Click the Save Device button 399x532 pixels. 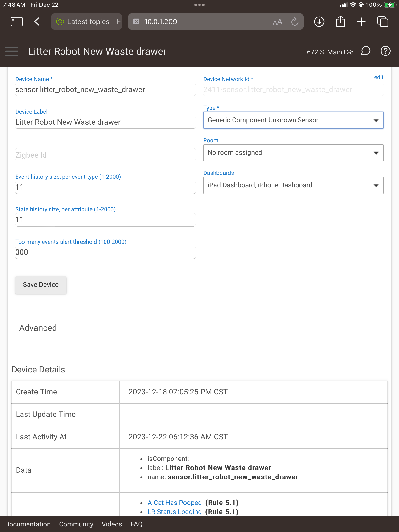click(x=41, y=284)
